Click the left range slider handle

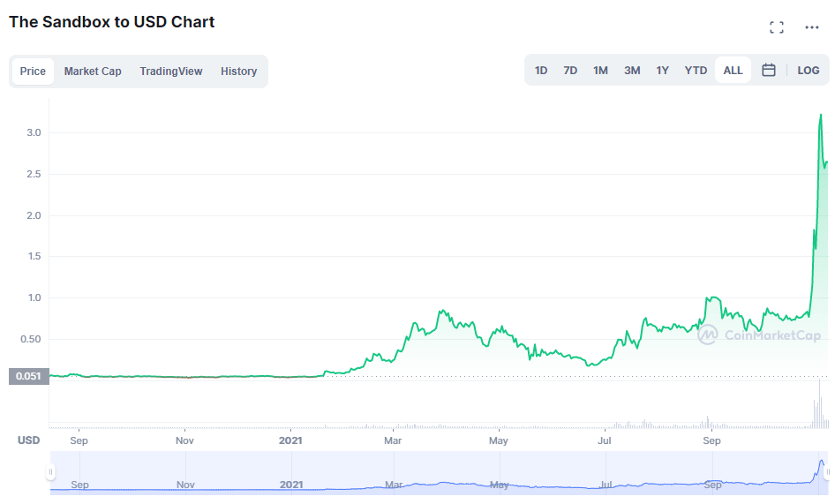[51, 472]
